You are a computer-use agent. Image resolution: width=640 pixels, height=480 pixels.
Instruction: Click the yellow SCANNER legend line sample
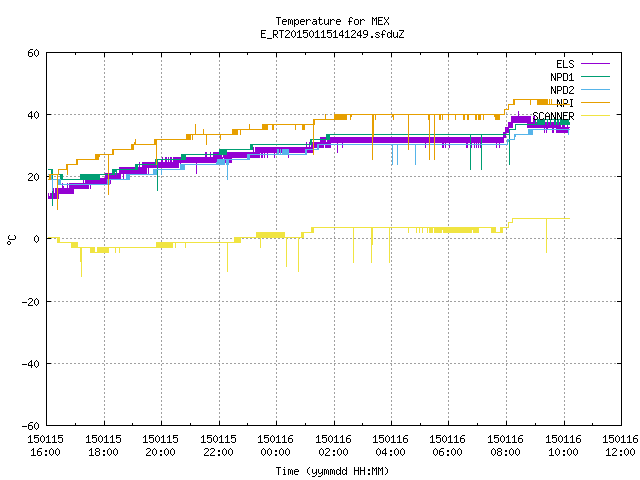(x=595, y=116)
